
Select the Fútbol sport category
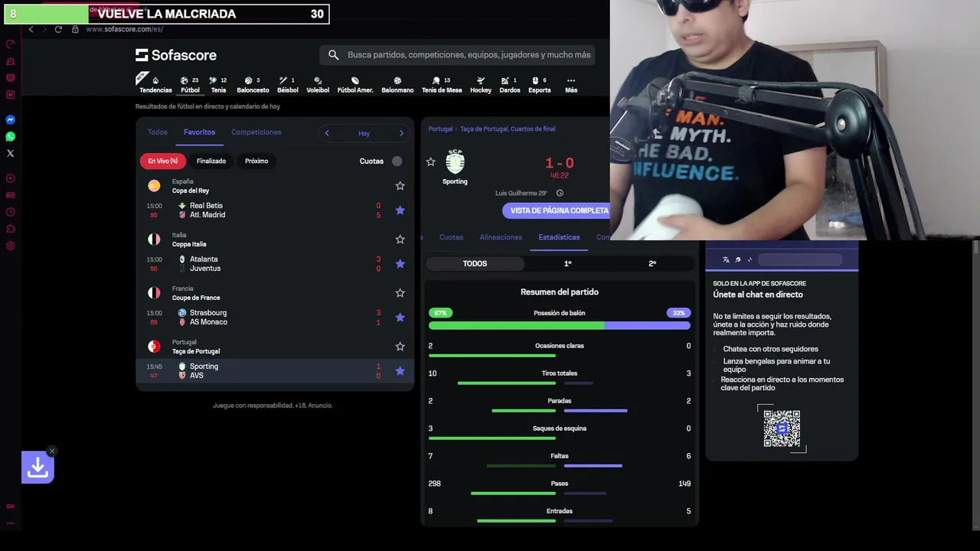point(190,84)
